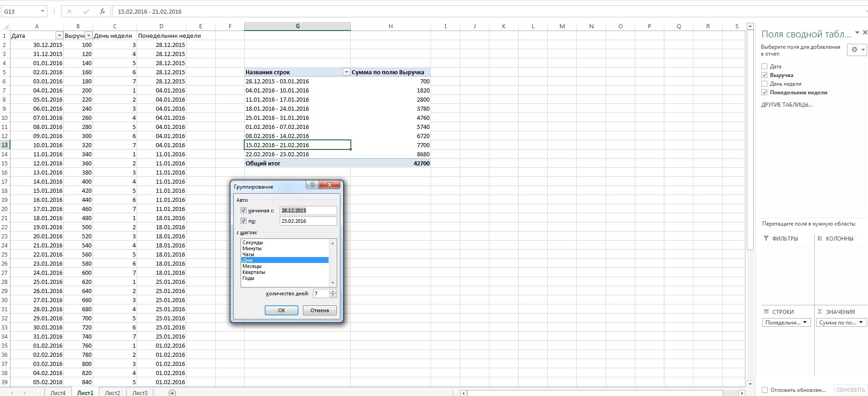Select pivot row 22.02.2016 - 23.02.2016

298,154
